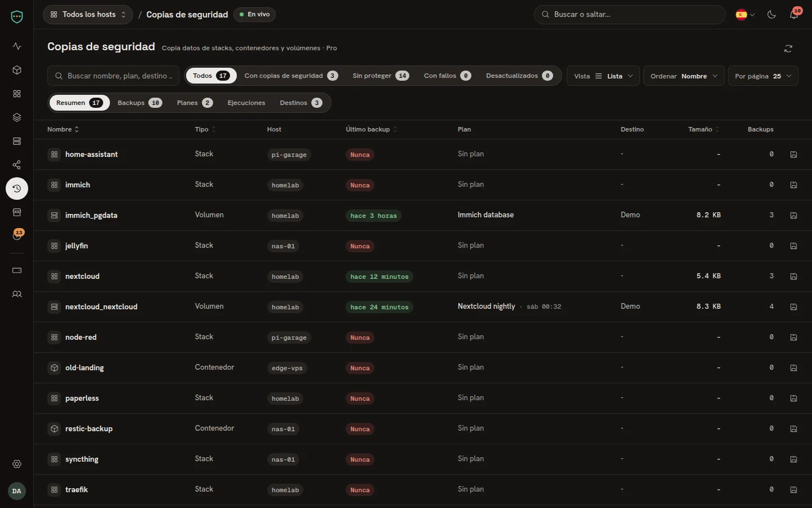
Task: Open the Todos los hosts dropdown
Action: pyautogui.click(x=88, y=15)
